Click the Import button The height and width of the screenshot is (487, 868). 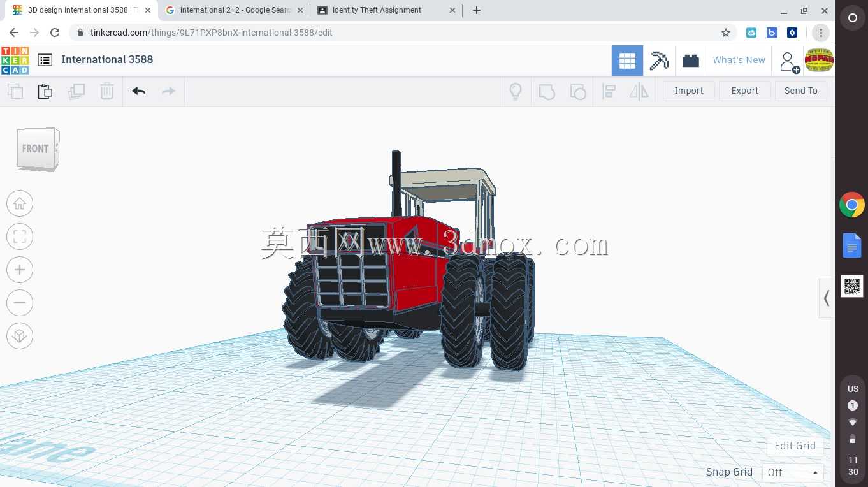(689, 91)
